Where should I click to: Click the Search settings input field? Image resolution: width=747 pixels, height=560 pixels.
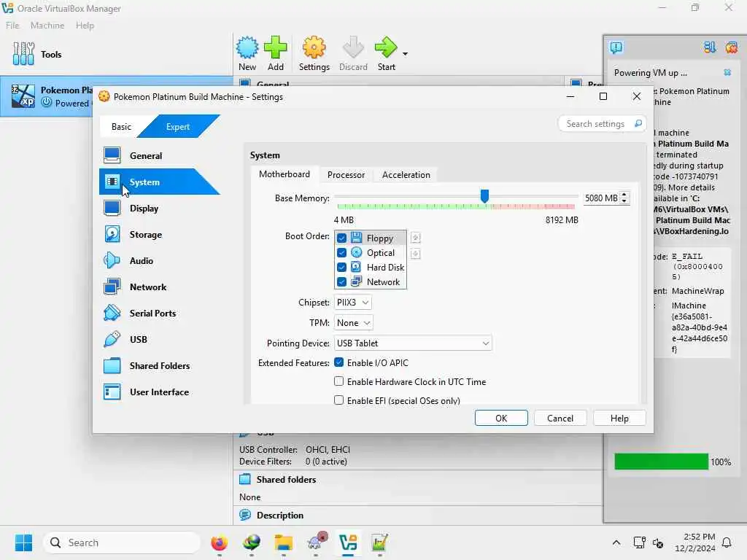click(602, 124)
